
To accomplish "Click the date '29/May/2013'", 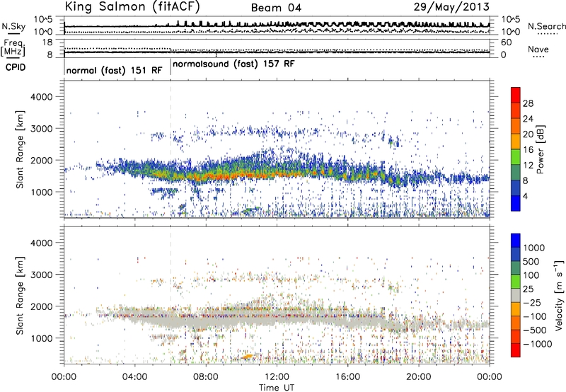I will [x=451, y=7].
